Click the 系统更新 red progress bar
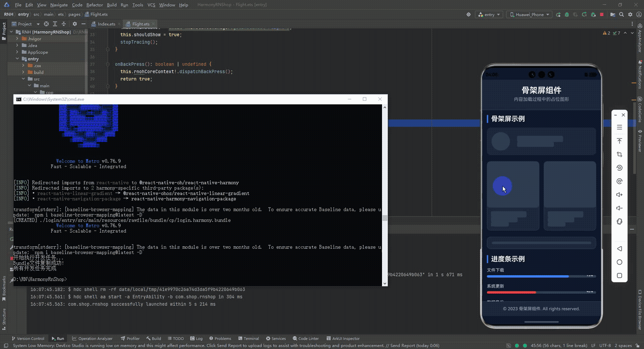The width and height of the screenshot is (644, 349). coord(541,292)
